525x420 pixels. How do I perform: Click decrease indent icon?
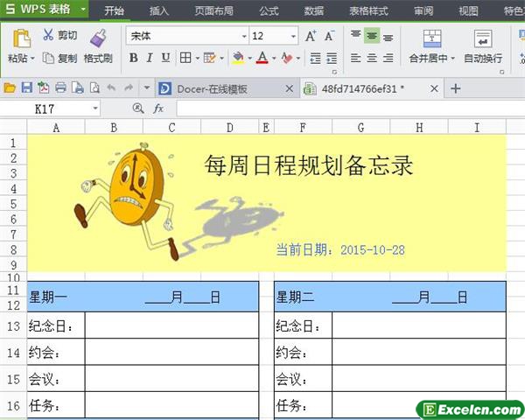[x=315, y=59]
